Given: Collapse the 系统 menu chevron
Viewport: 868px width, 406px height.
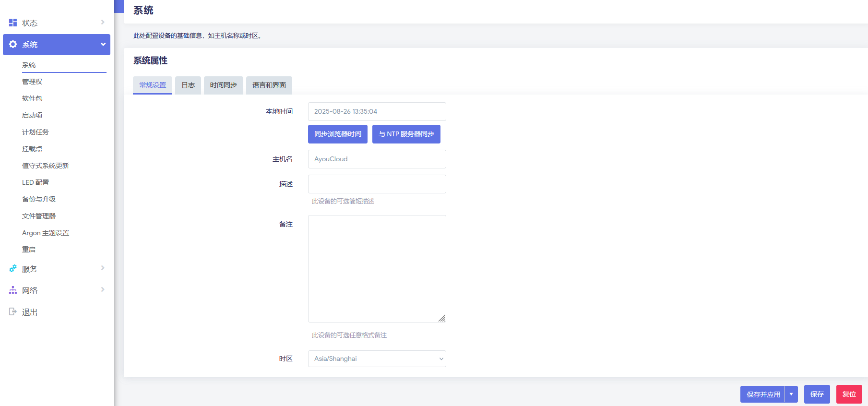Looking at the screenshot, I should pyautogui.click(x=103, y=44).
